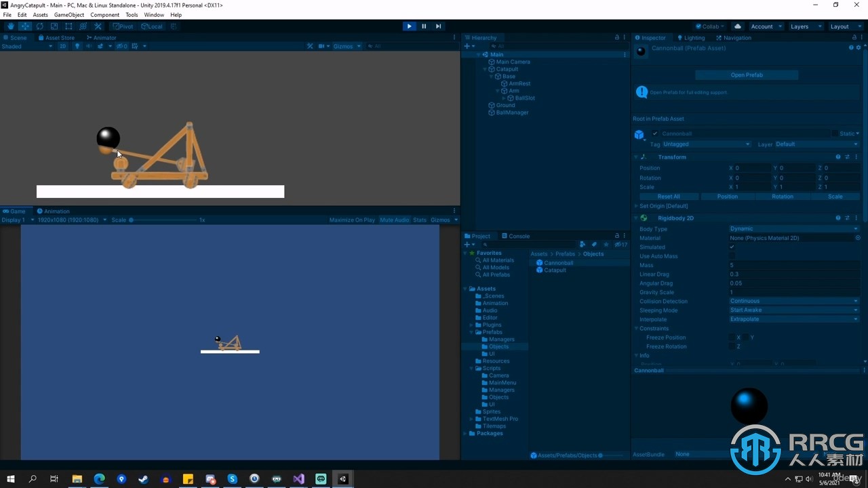Select the Scale tool
The height and width of the screenshot is (488, 868).
(x=54, y=26)
